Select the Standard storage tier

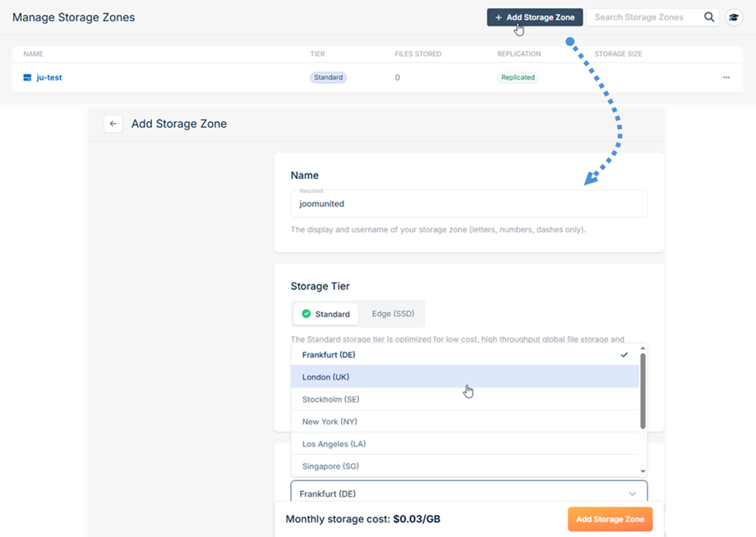(x=325, y=314)
